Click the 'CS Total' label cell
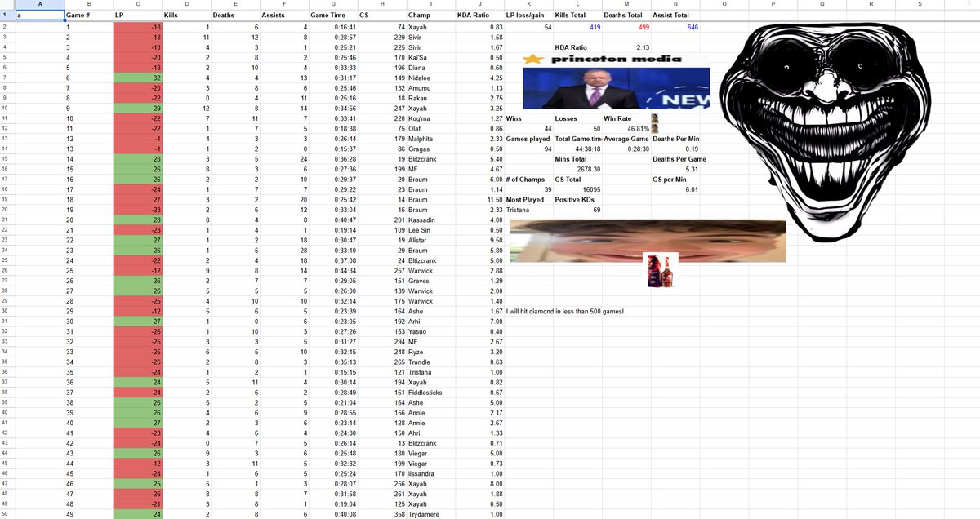This screenshot has height=519, width=980. [x=577, y=180]
